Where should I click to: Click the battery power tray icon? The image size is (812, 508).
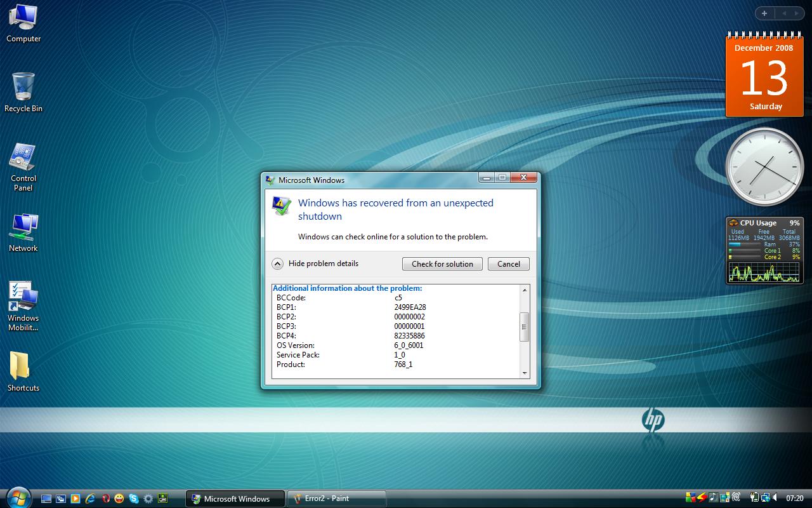754,498
